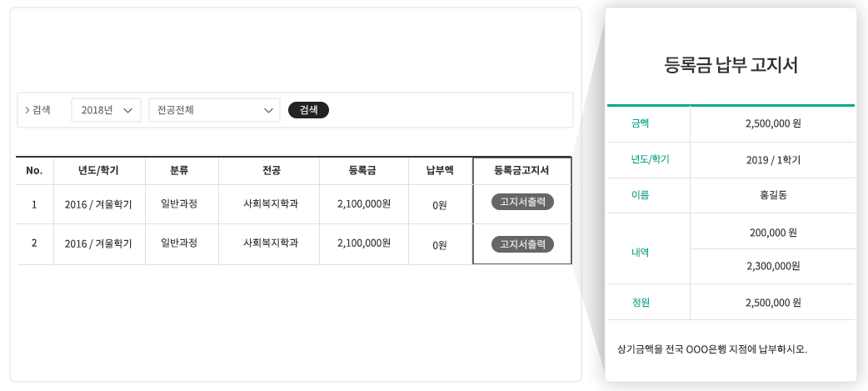Viewport: 868px width, 391px height.
Task: Print the notice for row 2 (고지서출력)
Action: tap(522, 243)
